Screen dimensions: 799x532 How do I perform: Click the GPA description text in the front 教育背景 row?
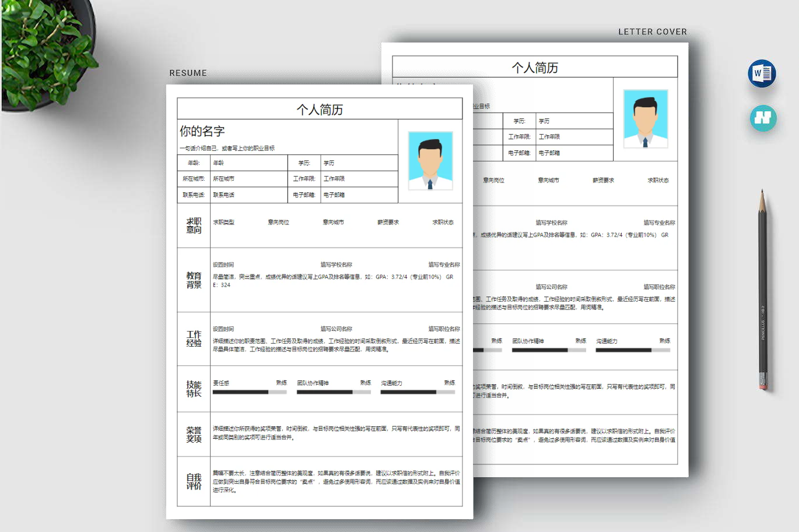(333, 281)
